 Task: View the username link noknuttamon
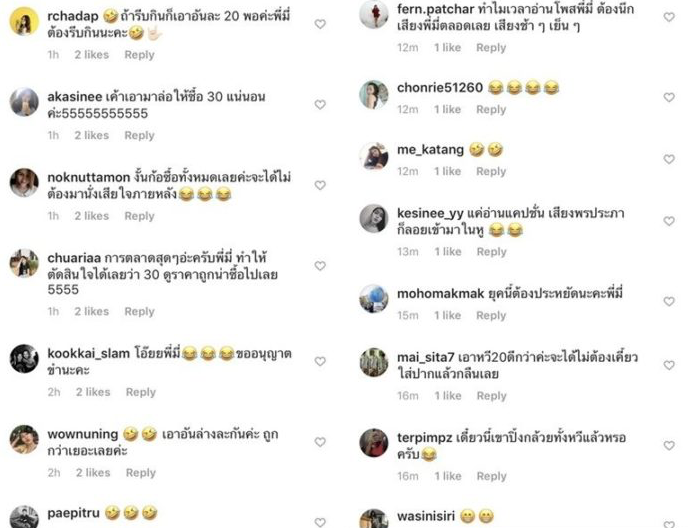click(x=89, y=177)
